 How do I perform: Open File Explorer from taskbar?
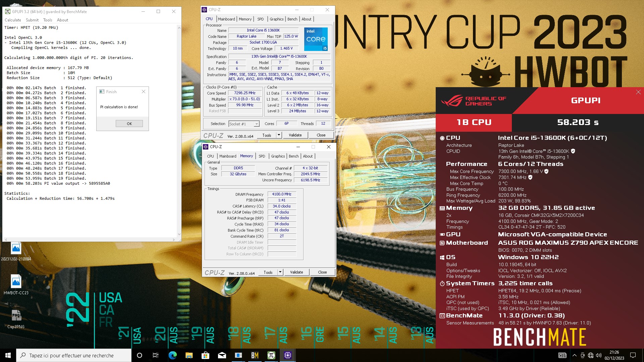[189, 355]
